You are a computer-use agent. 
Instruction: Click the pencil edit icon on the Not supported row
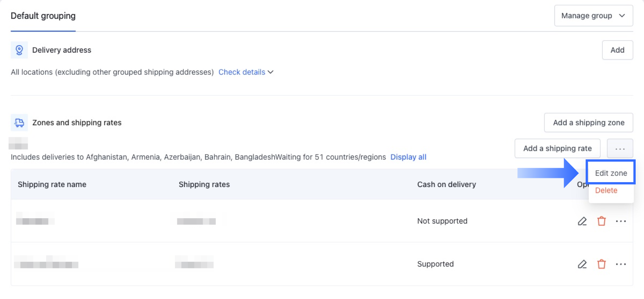pos(582,221)
